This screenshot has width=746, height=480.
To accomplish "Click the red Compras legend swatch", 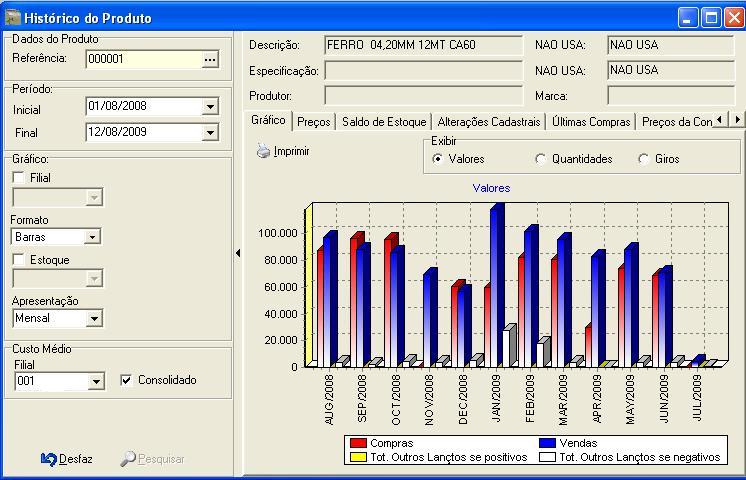I will click(x=358, y=443).
